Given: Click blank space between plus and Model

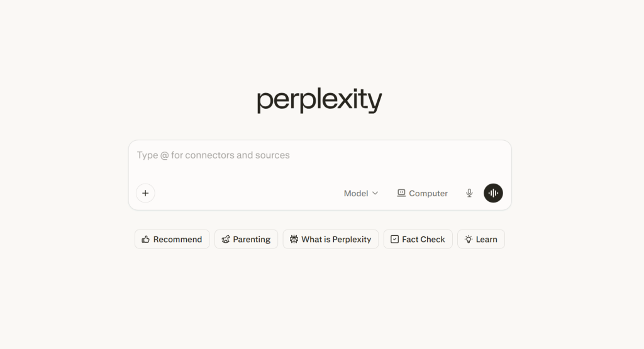Looking at the screenshot, I should tap(245, 193).
